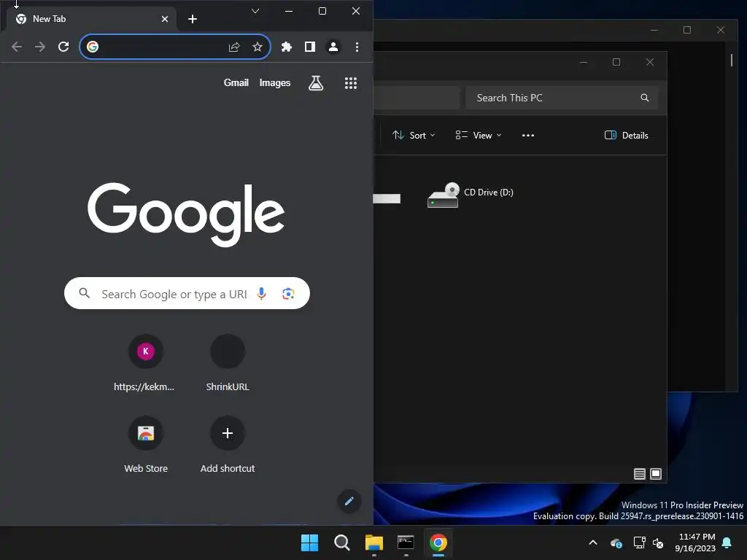The height and width of the screenshot is (560, 747).
Task: Click search magnifier in File Explorer
Action: tap(645, 98)
